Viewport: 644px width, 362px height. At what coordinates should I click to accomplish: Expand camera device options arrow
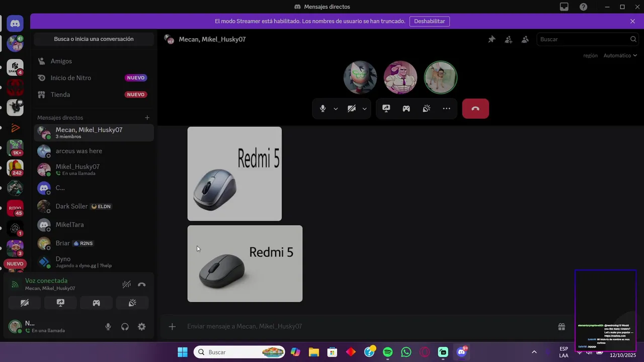tap(364, 109)
